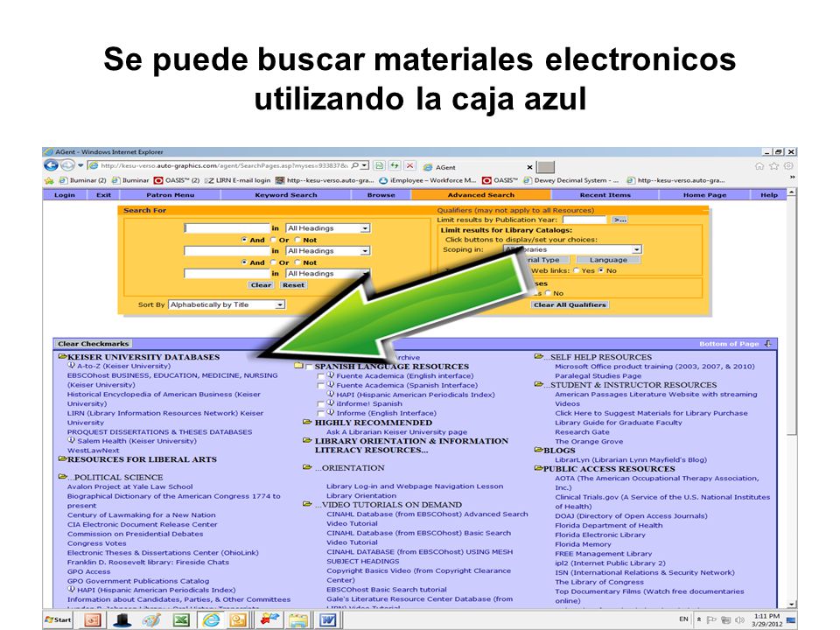The height and width of the screenshot is (630, 840).
Task: Open the Language qualifier button
Action: tap(608, 260)
